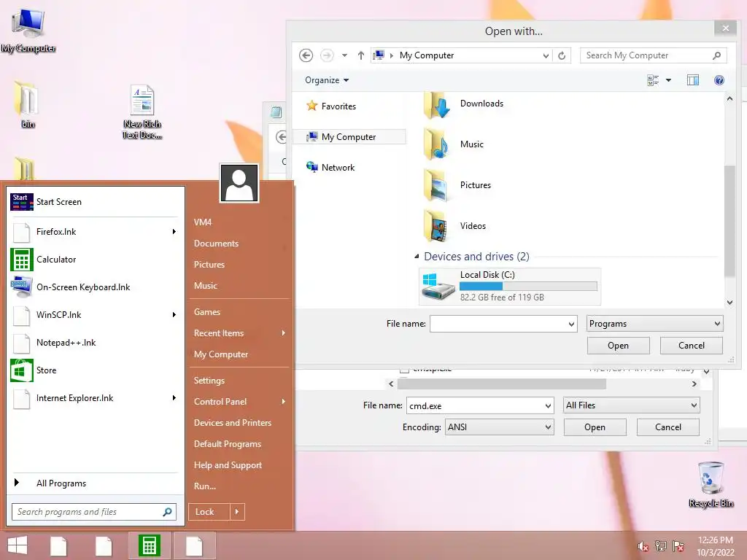Viewport: 747px width, 560px height.
Task: Click the Windows Start button on taskbar
Action: (x=18, y=545)
